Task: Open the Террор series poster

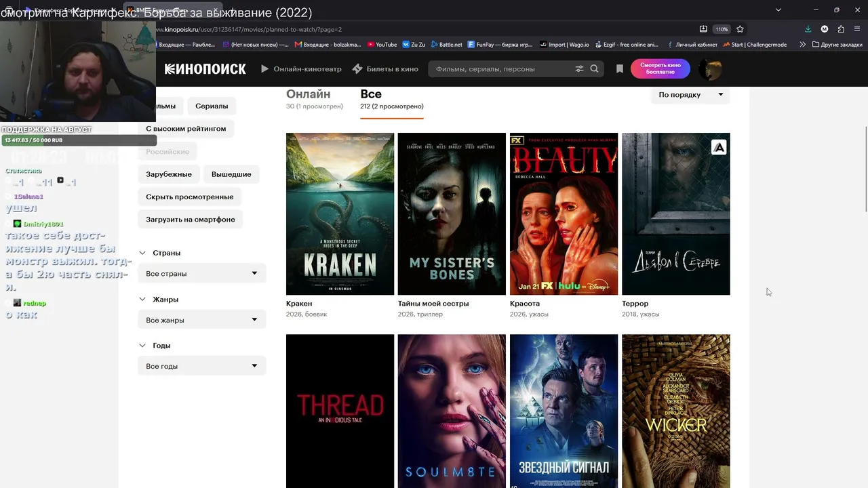Action: click(675, 213)
